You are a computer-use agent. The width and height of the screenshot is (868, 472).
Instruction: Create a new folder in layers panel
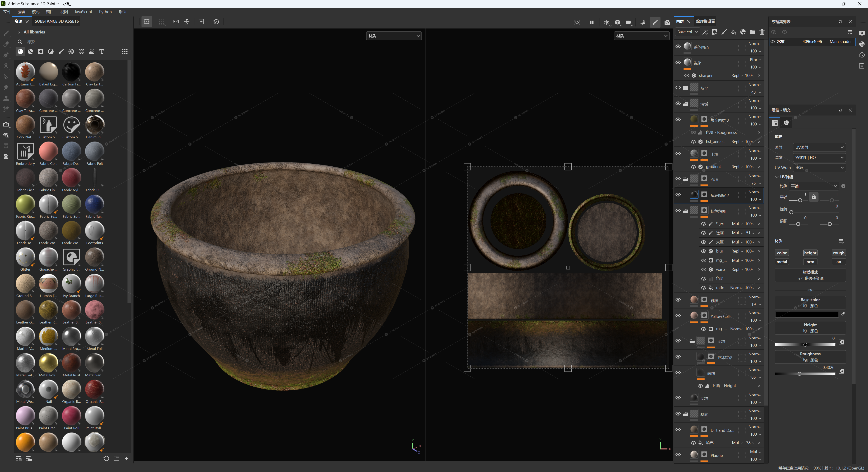coord(752,32)
